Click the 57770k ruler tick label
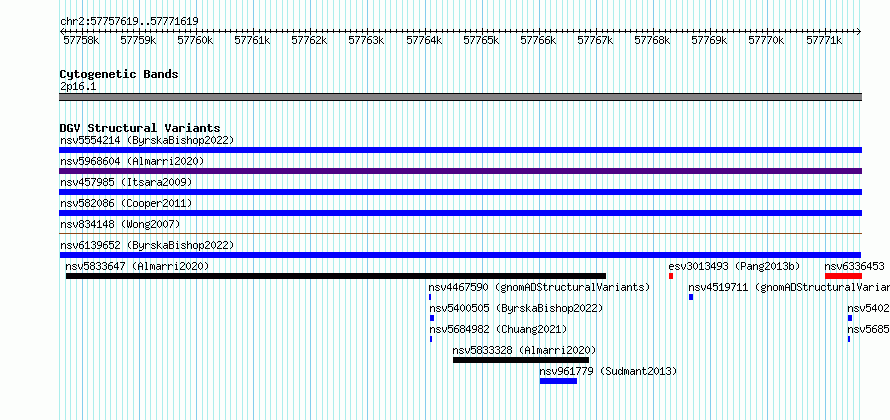This screenshot has height=420, width=890. point(766,40)
